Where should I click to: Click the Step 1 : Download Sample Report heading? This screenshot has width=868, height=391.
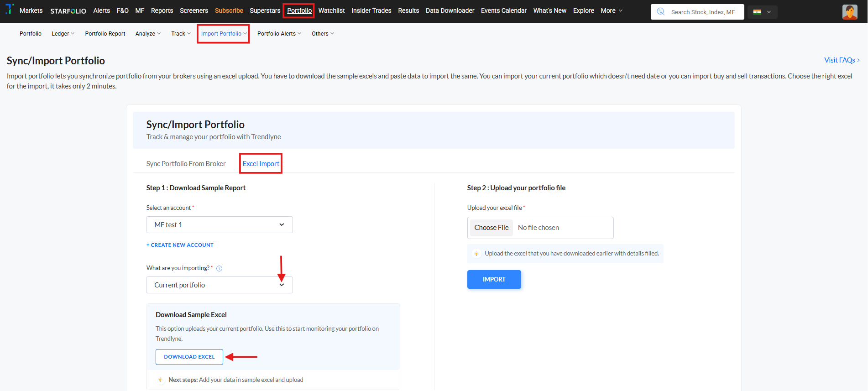pos(196,188)
